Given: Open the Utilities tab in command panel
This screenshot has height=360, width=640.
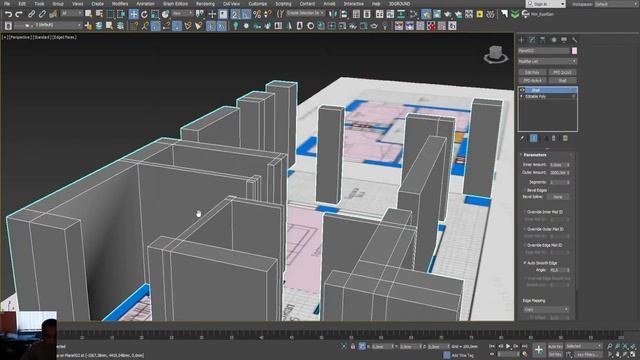Looking at the screenshot, I should pos(575,40).
